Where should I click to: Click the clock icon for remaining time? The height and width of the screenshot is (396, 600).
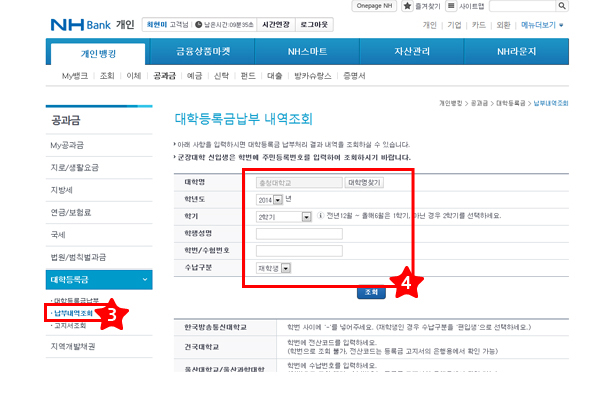click(x=198, y=25)
